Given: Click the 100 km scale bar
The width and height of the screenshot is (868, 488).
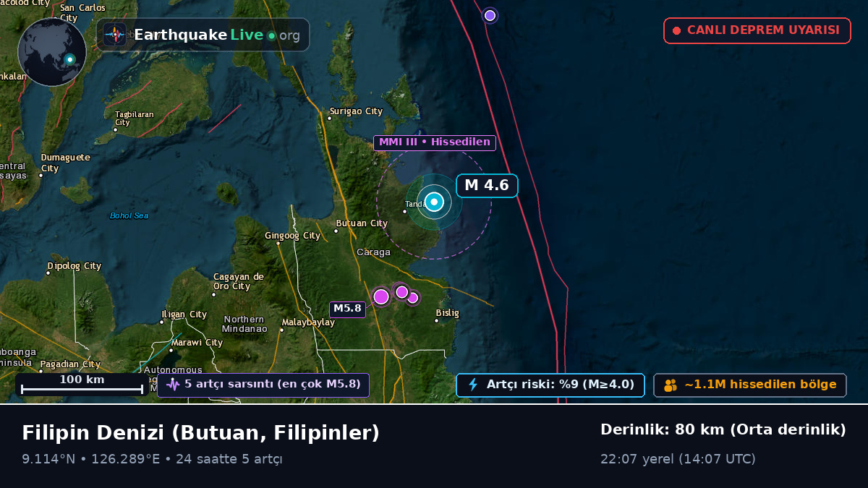Looking at the screenshot, I should tap(82, 384).
